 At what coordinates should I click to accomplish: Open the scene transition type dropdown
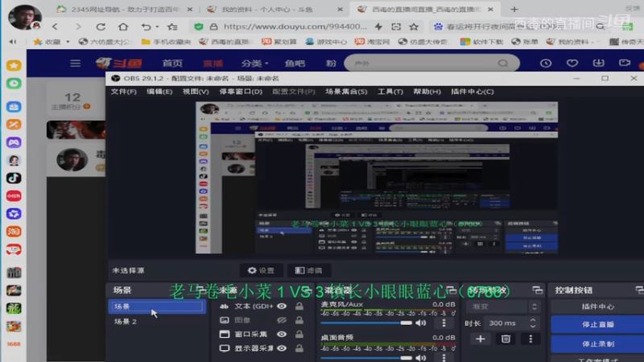pyautogui.click(x=502, y=306)
